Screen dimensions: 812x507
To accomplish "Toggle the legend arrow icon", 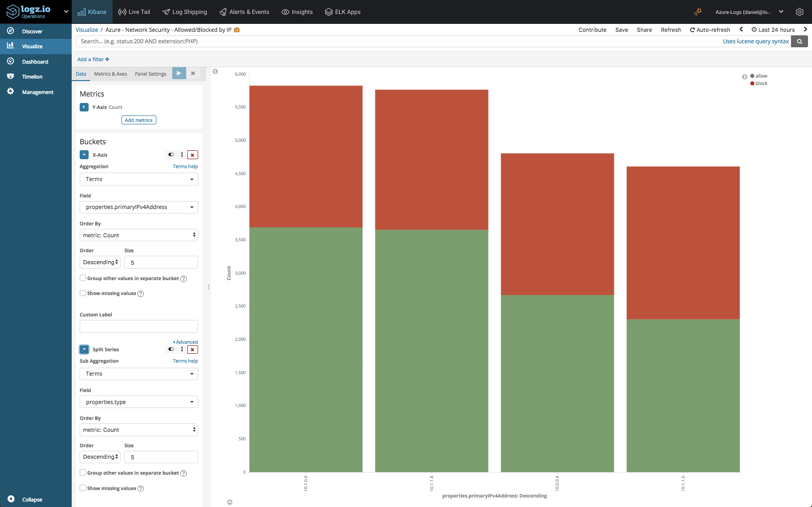I will [745, 77].
